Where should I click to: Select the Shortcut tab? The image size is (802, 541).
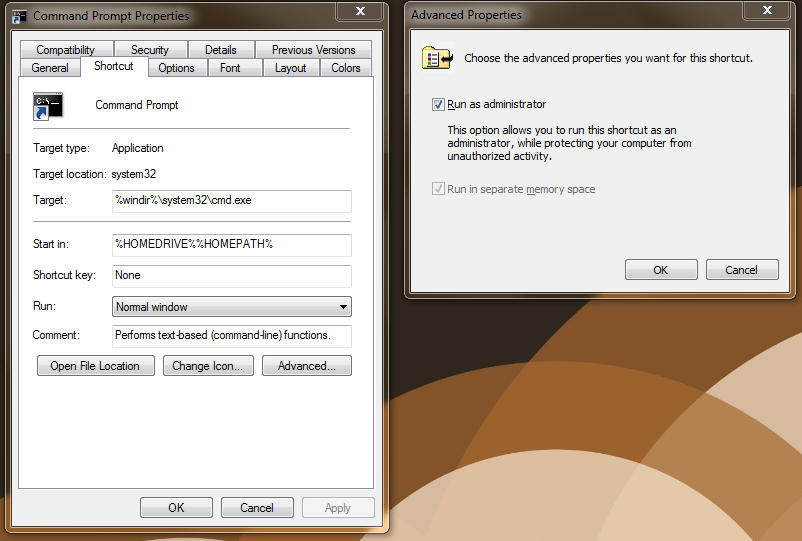(x=114, y=66)
